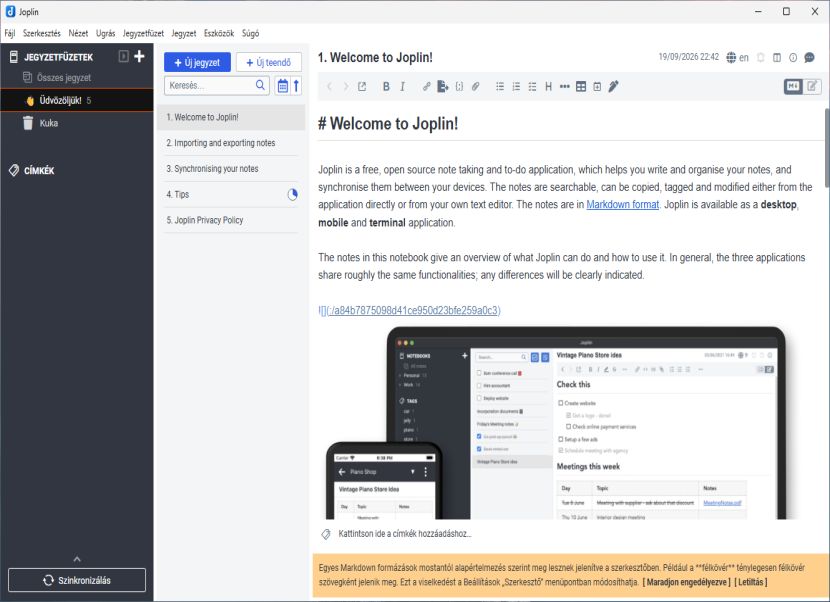Image resolution: width=830 pixels, height=602 pixels.
Task: Open the Súgó menu
Action: click(250, 33)
